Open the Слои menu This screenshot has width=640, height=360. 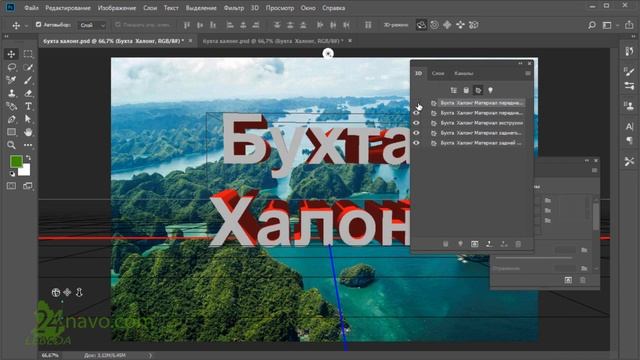tap(150, 8)
